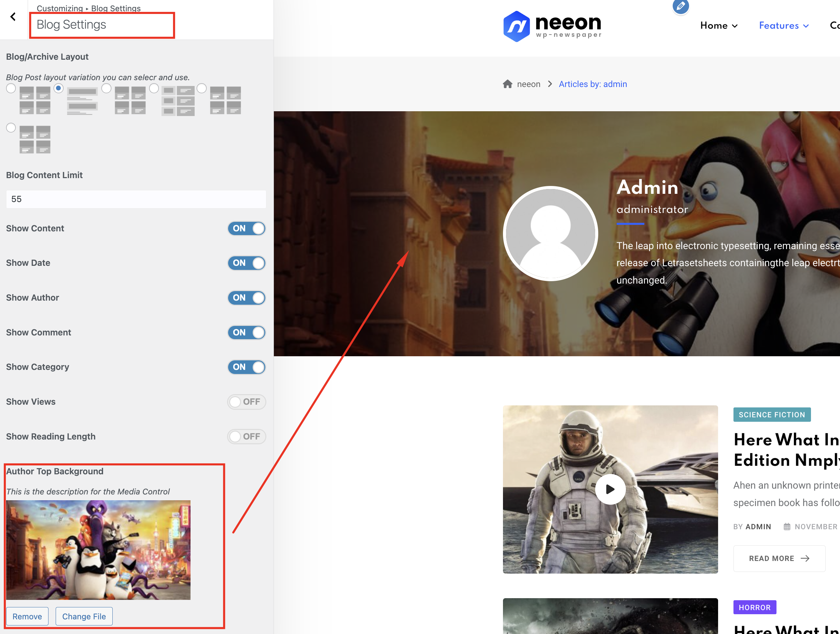Select the first blog layout radio button
This screenshot has width=840, height=634.
pos(11,88)
